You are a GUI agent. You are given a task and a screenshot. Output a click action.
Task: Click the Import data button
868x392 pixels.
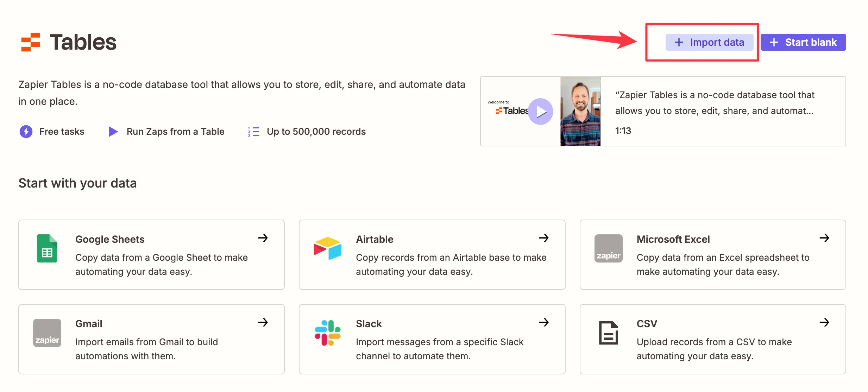coord(709,42)
